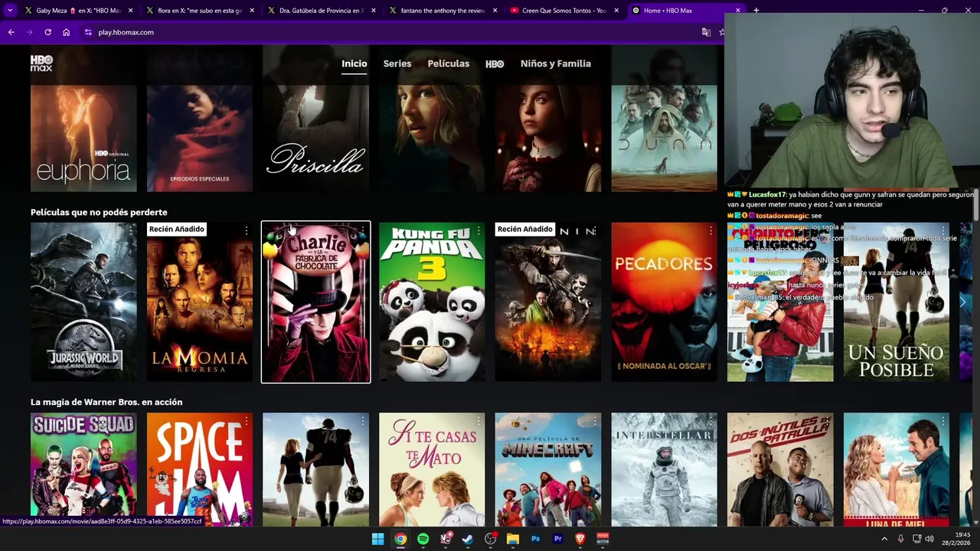Open Premiere Pro from the taskbar

pyautogui.click(x=558, y=539)
